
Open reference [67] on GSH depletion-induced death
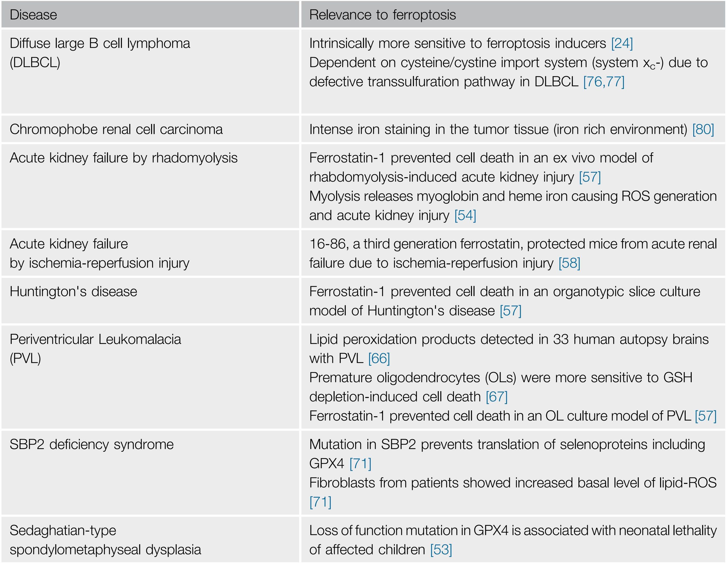[496, 397]
